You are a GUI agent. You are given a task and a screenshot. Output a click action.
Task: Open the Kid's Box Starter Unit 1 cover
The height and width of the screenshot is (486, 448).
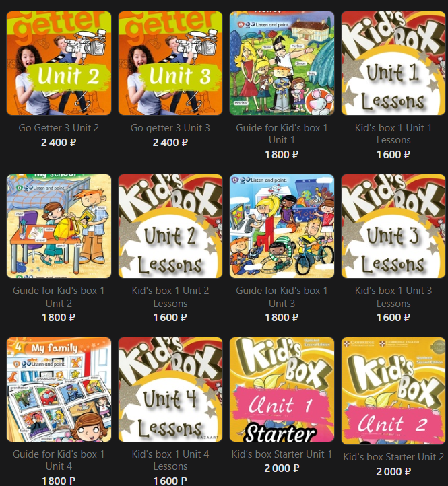click(282, 389)
